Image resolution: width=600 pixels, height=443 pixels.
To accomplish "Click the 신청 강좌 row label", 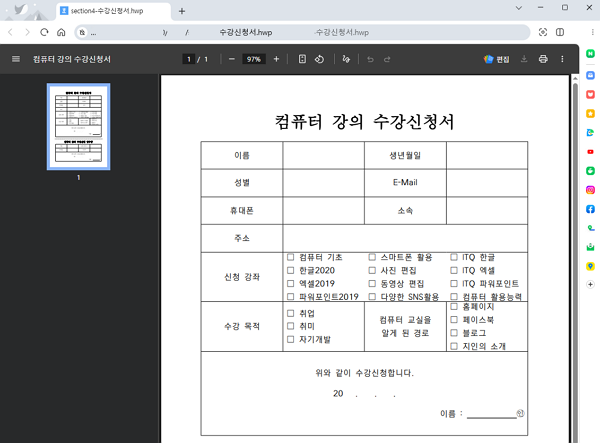I will tap(242, 277).
